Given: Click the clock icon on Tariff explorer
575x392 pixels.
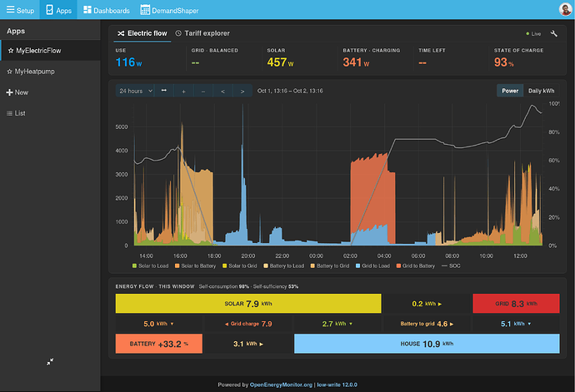Looking at the screenshot, I should pos(178,33).
